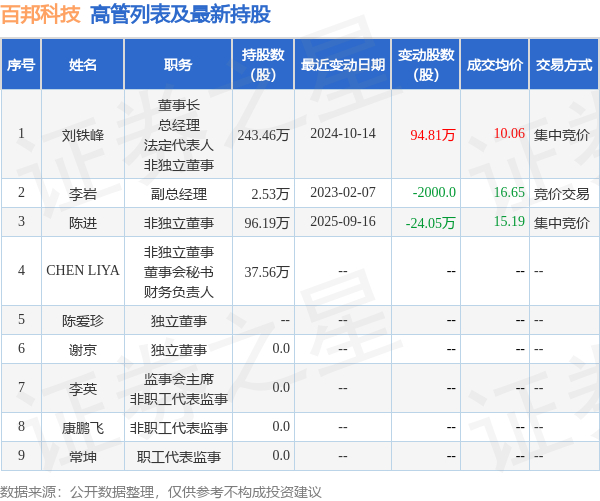
Task: Click the position 副总经理
Action: (x=179, y=194)
